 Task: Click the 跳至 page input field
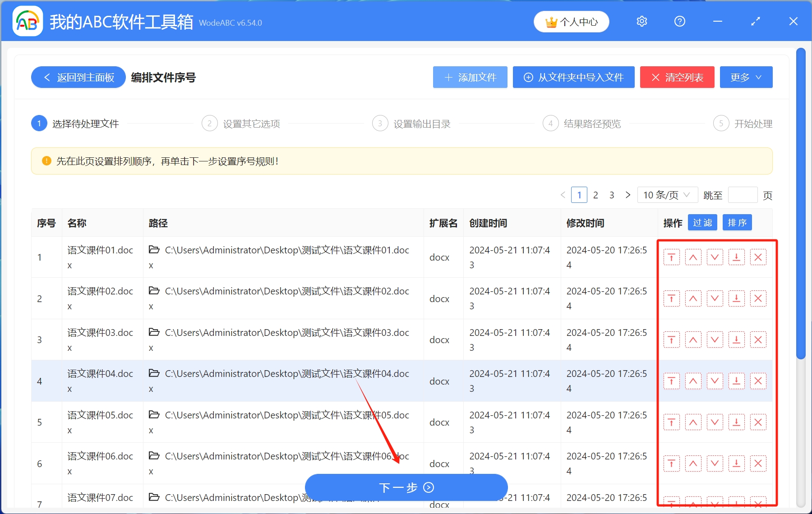pyautogui.click(x=743, y=195)
